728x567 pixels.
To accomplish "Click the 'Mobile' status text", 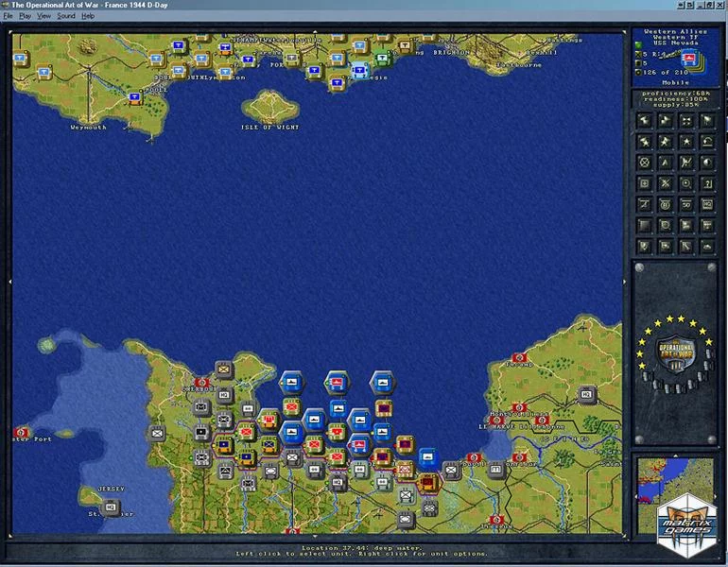I will point(676,82).
